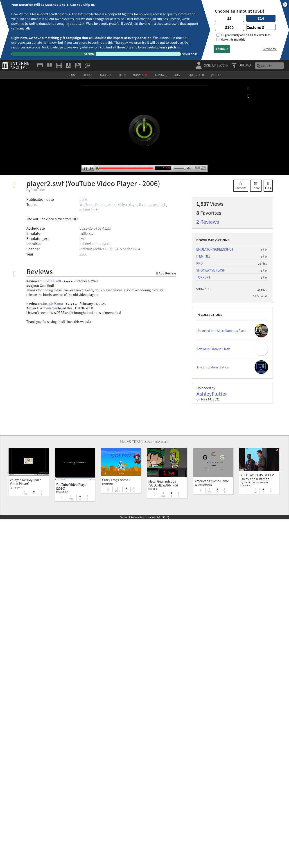
Task: Click the Add Review link
Action: 166,273
